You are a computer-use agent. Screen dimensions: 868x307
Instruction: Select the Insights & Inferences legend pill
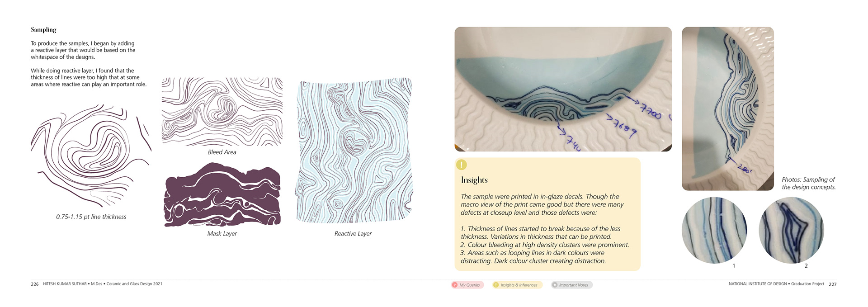click(517, 285)
